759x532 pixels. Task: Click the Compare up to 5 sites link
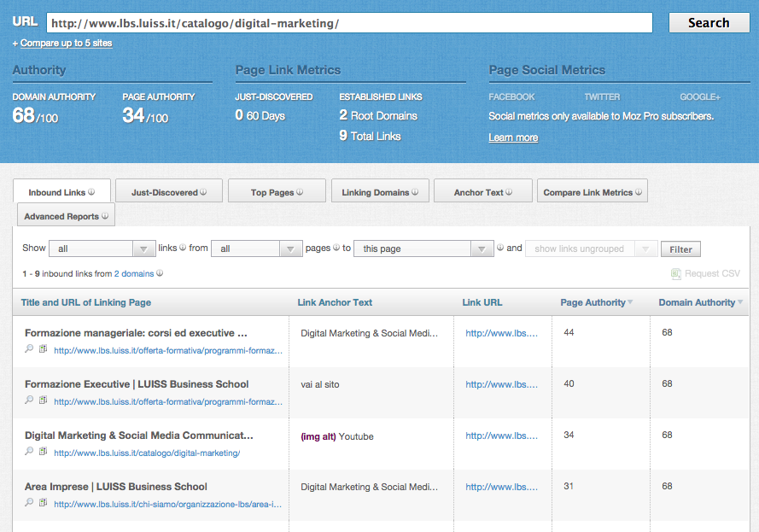pos(67,43)
